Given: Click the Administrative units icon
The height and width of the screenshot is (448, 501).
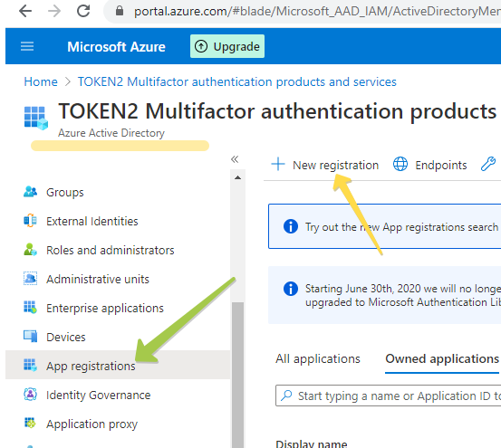Looking at the screenshot, I should 31,279.
